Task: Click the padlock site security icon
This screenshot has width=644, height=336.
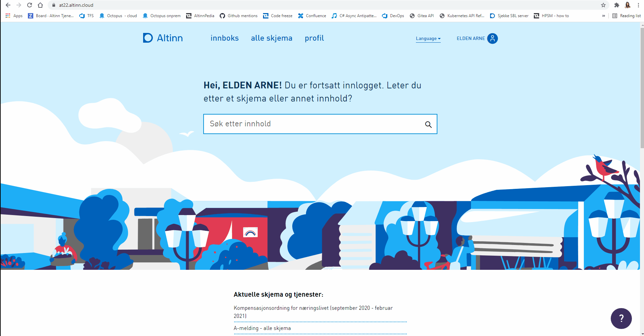Action: coord(53,5)
